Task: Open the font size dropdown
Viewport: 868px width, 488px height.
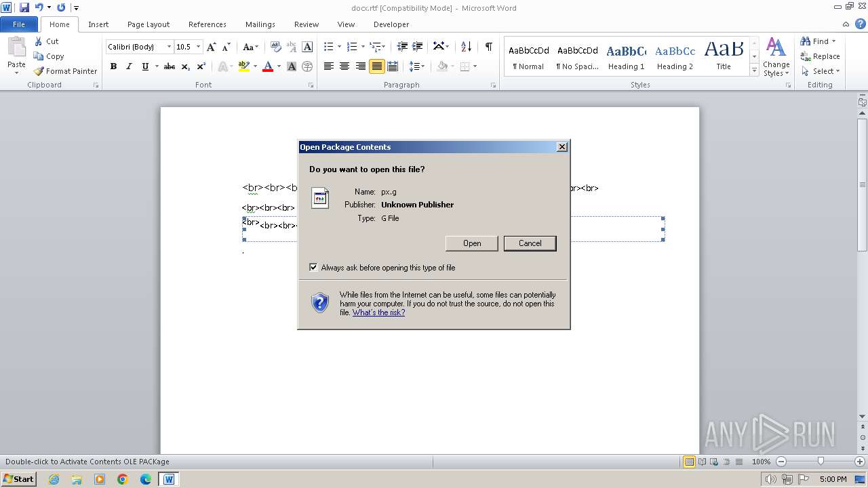Action: point(198,47)
